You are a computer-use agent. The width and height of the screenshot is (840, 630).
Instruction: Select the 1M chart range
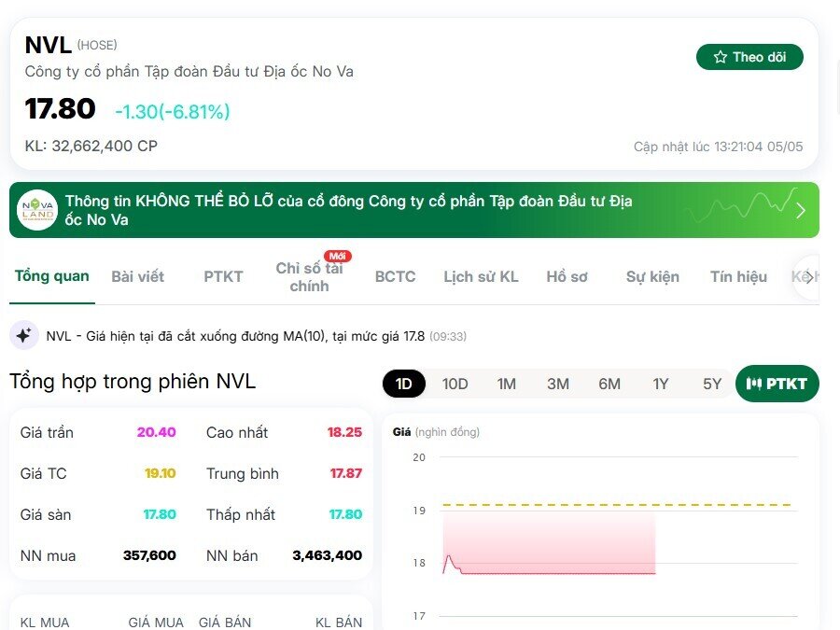pos(506,384)
